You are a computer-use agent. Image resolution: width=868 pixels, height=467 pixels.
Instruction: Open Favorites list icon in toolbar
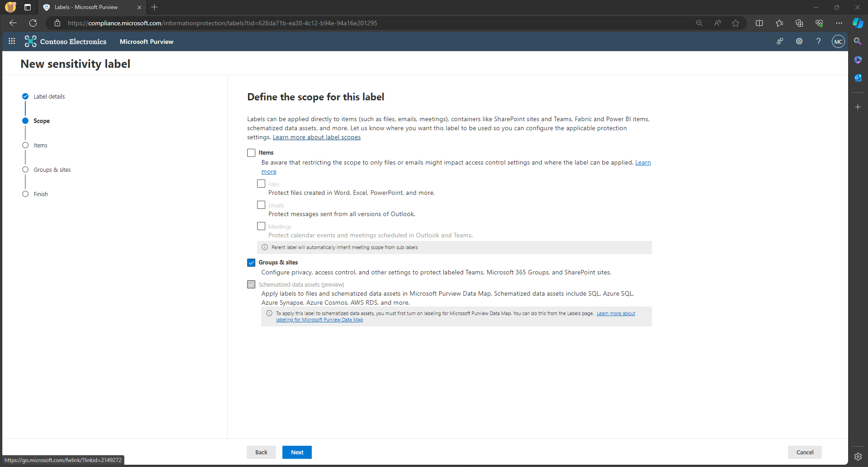[x=779, y=23]
